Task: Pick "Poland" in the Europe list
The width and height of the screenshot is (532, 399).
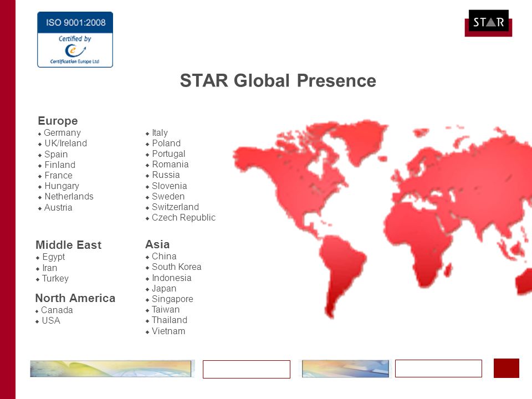Action: coord(166,143)
